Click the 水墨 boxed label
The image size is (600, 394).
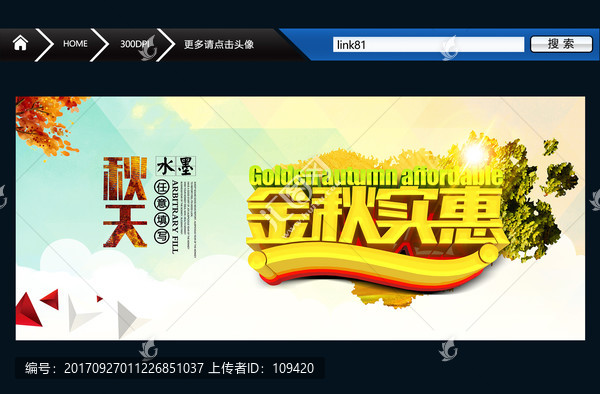[176, 166]
